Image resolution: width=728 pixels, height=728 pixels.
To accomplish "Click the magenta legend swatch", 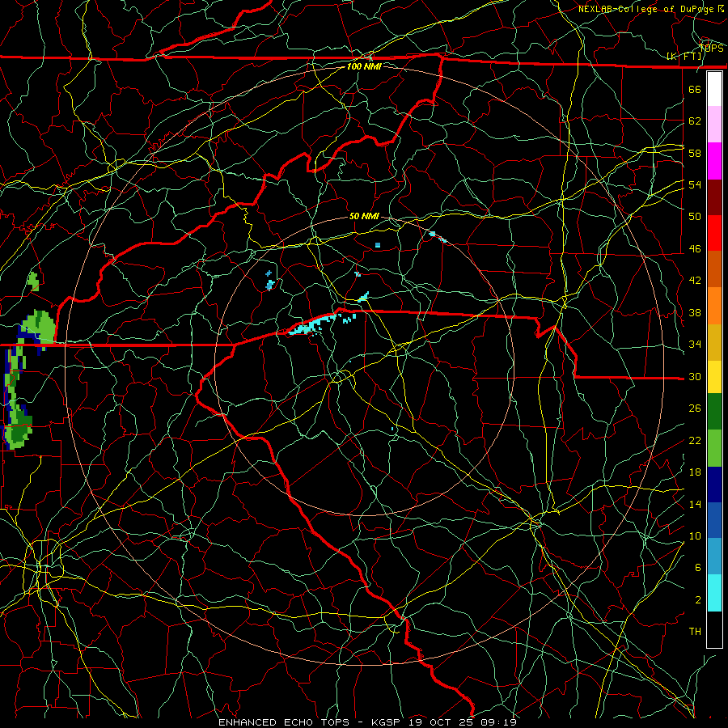I will [714, 161].
